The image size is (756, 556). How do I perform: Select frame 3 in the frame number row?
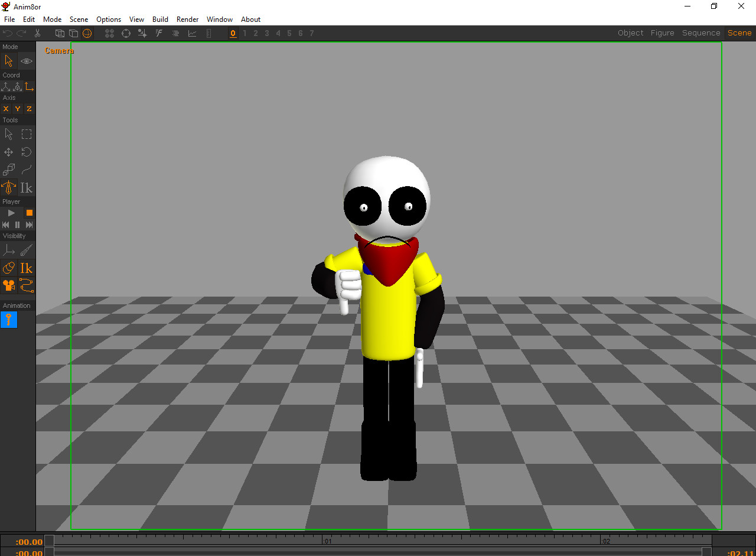coord(266,33)
